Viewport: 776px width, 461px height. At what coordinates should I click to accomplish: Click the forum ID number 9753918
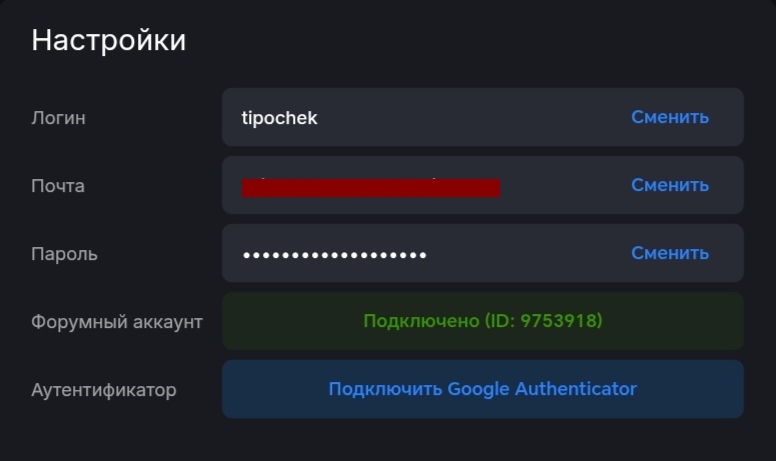[559, 321]
